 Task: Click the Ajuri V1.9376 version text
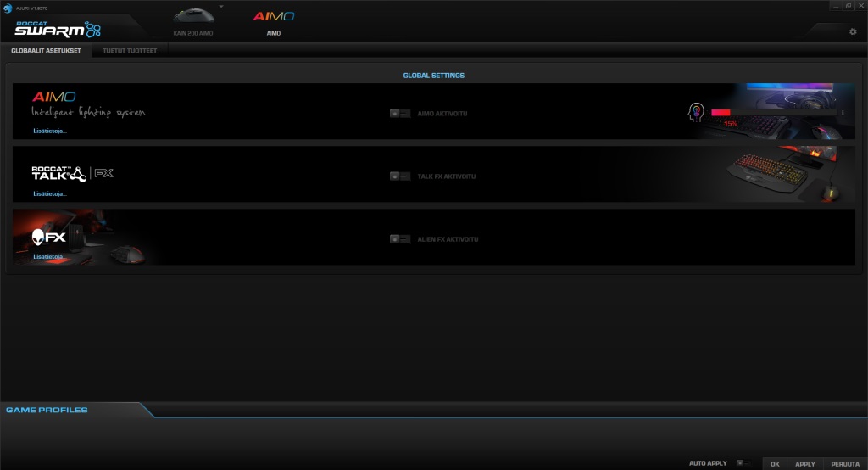31,8
